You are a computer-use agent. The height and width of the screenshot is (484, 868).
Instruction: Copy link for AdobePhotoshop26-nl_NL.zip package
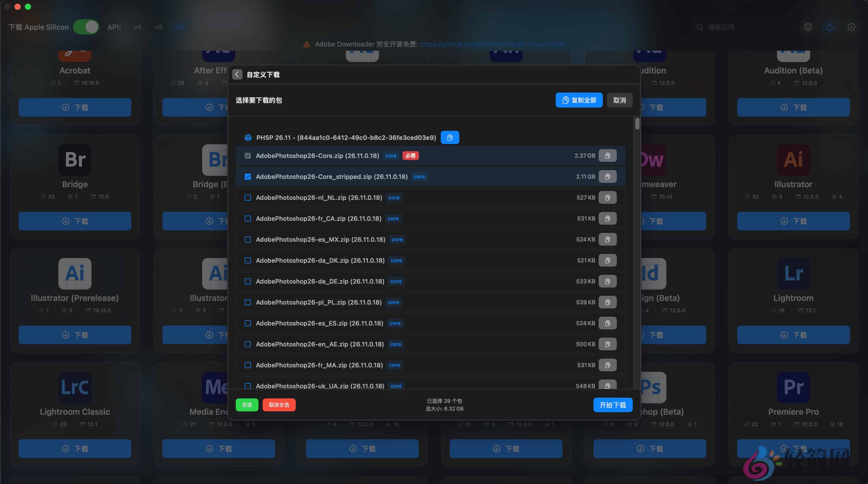pyautogui.click(x=607, y=198)
